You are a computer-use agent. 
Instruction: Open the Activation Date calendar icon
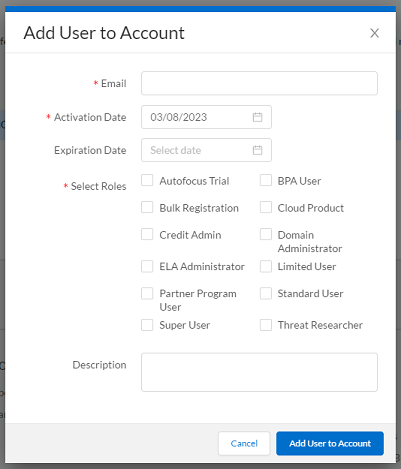pyautogui.click(x=257, y=117)
